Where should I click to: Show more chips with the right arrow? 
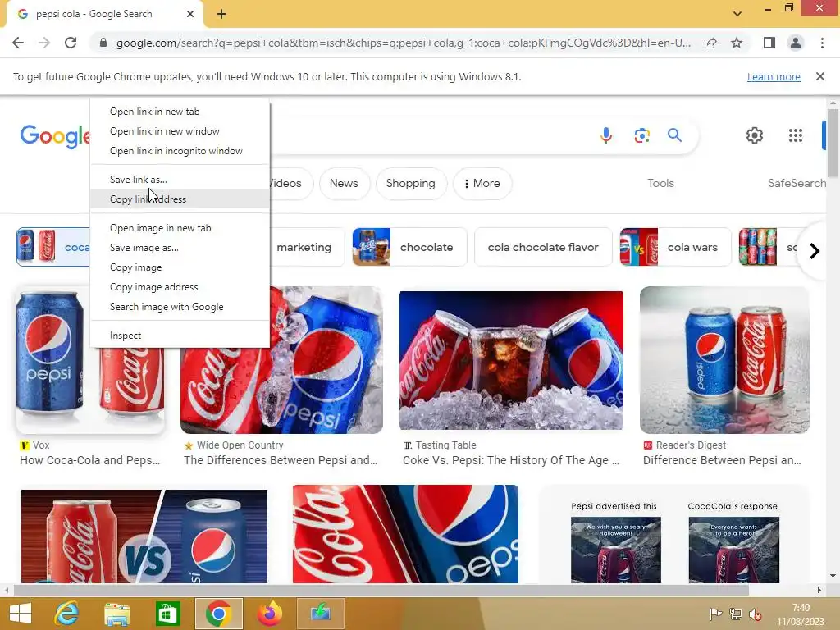tap(815, 251)
